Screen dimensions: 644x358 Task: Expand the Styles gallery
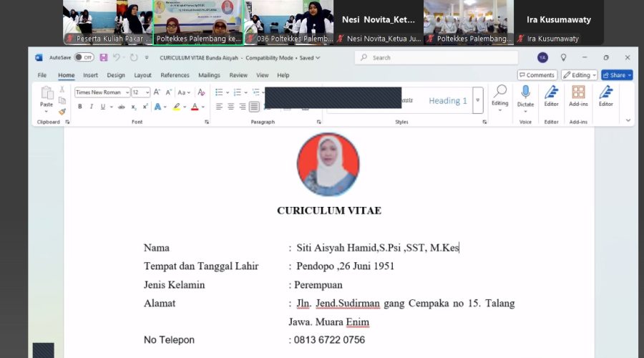click(477, 110)
